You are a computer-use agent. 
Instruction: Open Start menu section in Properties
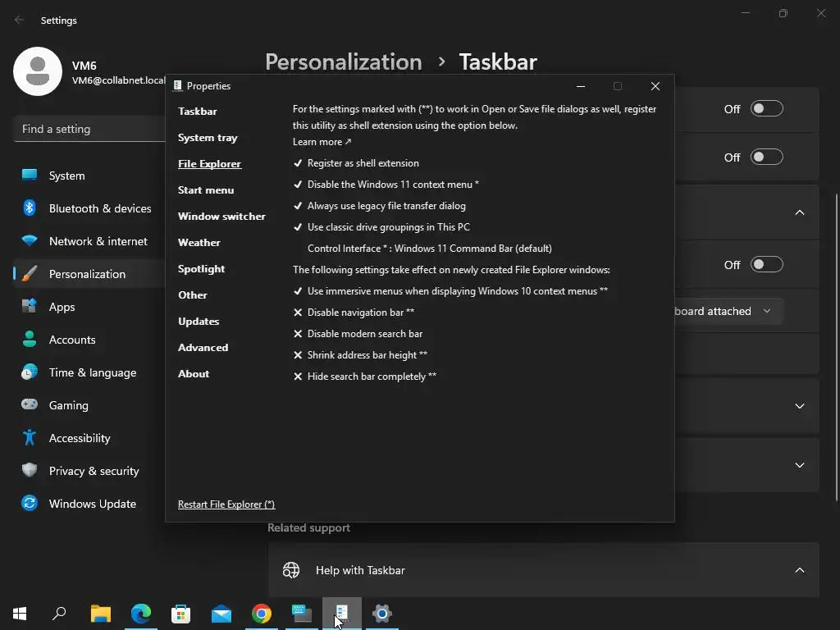(206, 190)
